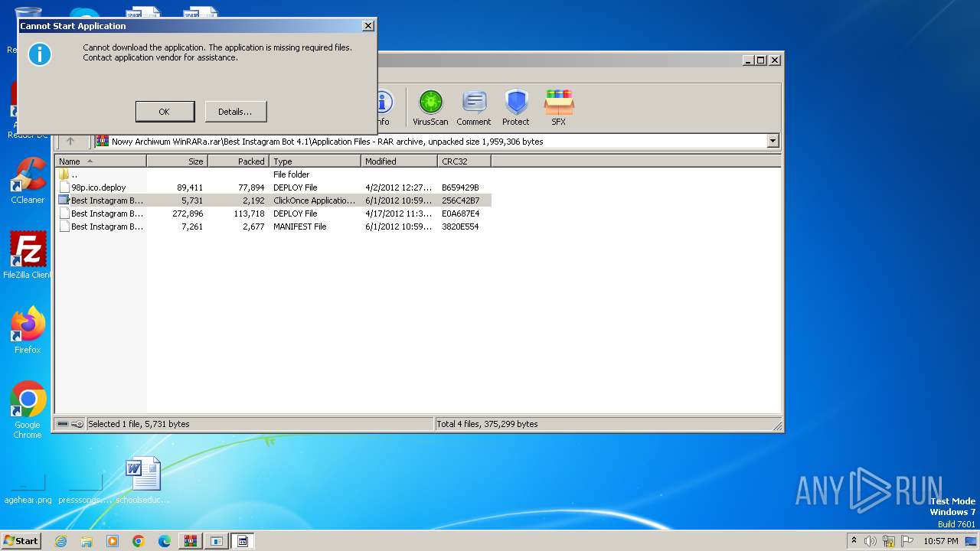Sort file list by Packed column
The width and height of the screenshot is (980, 551).
pyautogui.click(x=238, y=161)
